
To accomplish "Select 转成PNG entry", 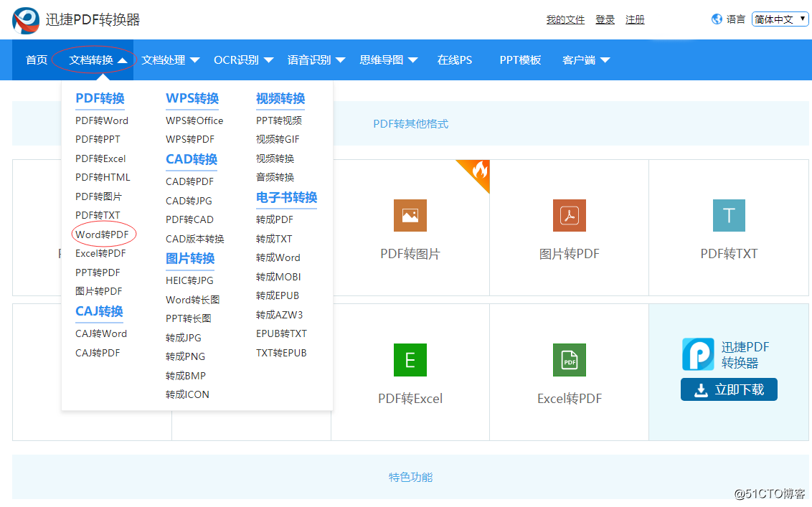I will click(185, 357).
